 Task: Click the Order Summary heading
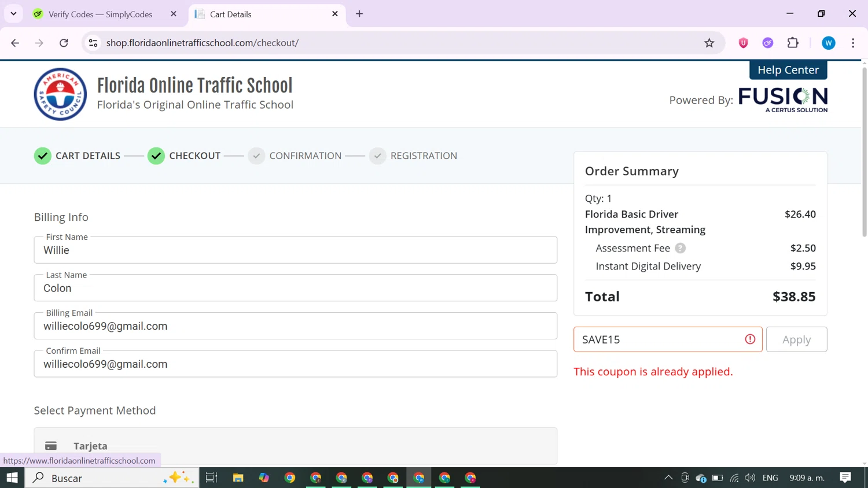pyautogui.click(x=632, y=171)
